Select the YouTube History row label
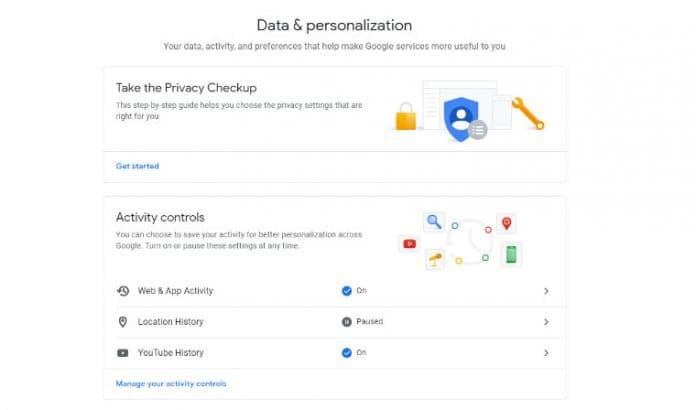Viewport: 696px width, 410px height. click(x=170, y=353)
